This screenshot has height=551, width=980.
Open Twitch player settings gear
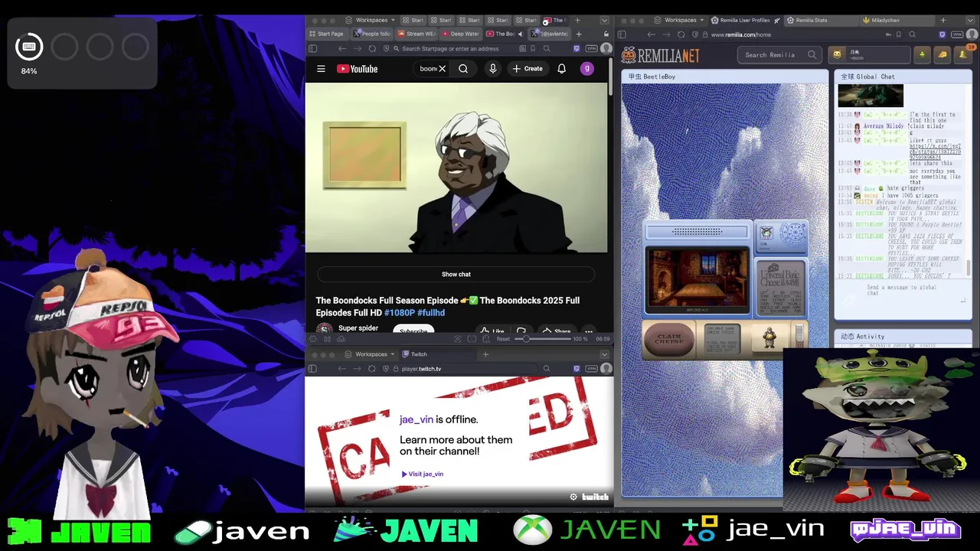573,497
